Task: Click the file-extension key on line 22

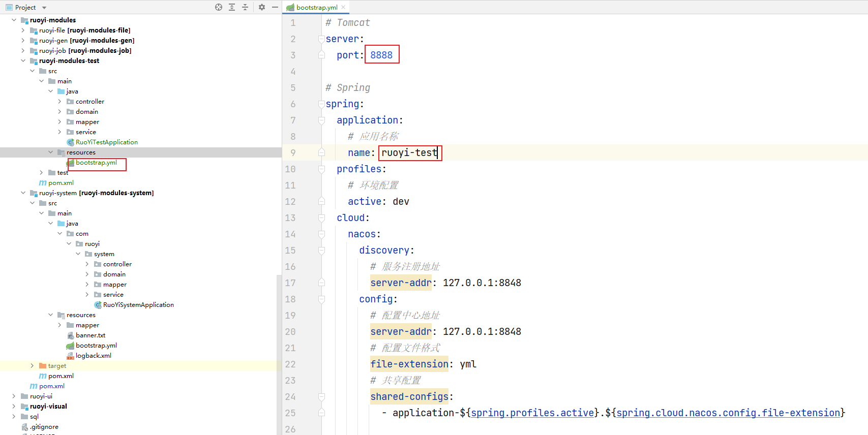Action: click(x=409, y=364)
